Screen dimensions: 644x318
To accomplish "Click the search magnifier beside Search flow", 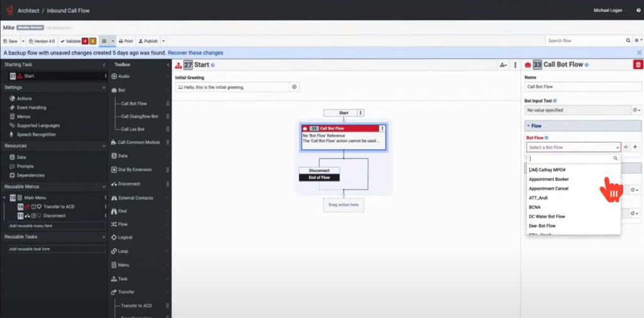I will [627, 41].
